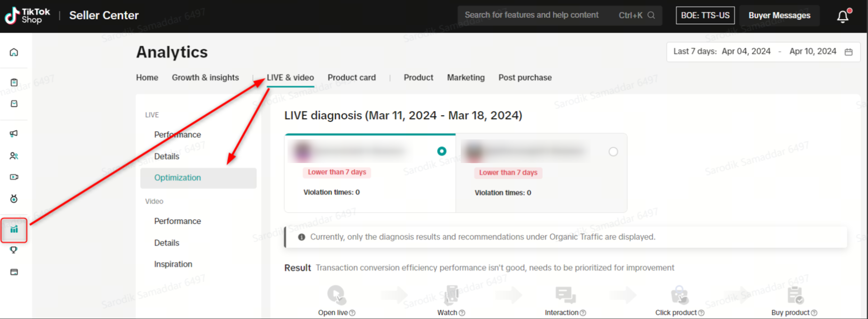Click the help icon beside Click product
Image resolution: width=868 pixels, height=319 pixels.
pos(701,313)
